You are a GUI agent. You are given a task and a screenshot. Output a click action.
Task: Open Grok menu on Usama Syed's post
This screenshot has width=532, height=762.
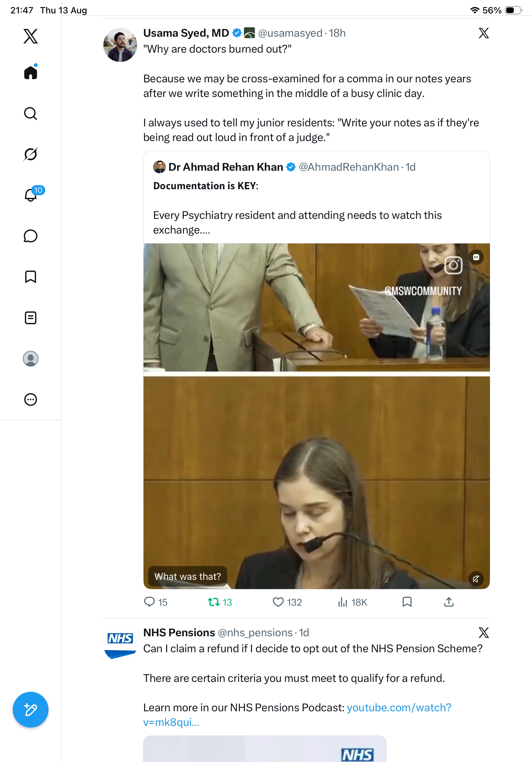click(x=484, y=33)
